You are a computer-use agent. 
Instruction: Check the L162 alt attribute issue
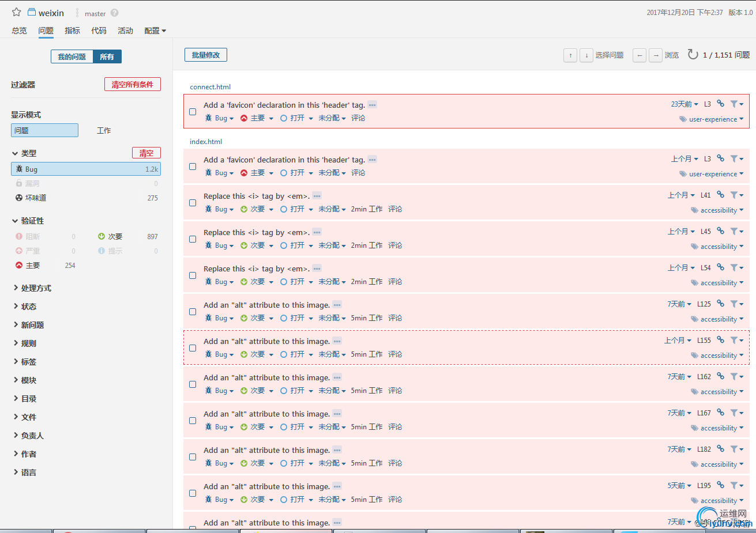(193, 384)
